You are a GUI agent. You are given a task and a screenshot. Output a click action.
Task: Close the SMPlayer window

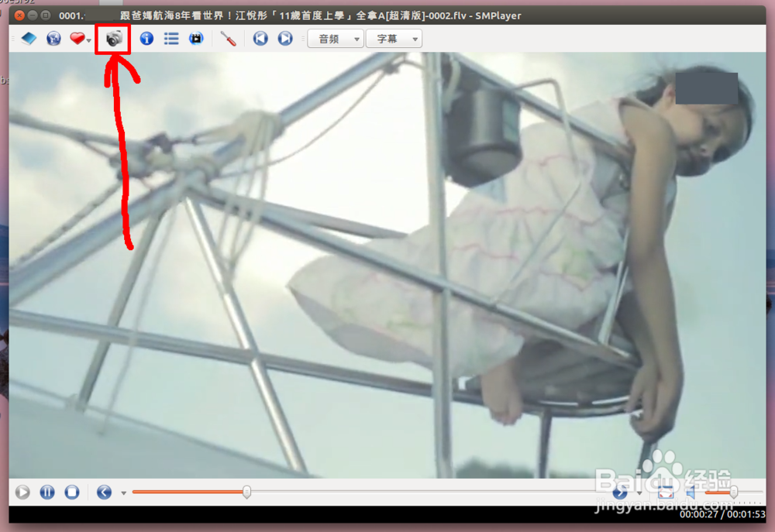pyautogui.click(x=19, y=15)
